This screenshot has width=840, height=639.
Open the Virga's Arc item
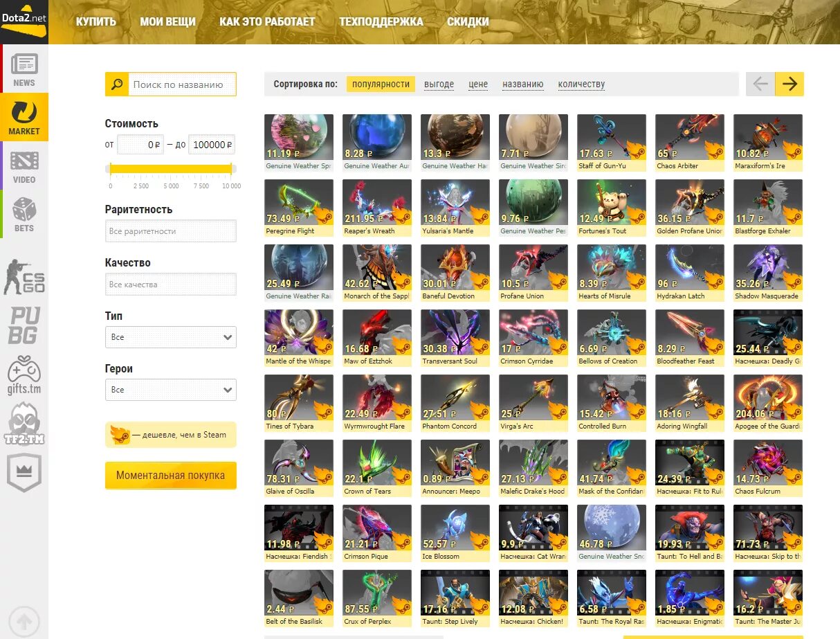pyautogui.click(x=533, y=403)
